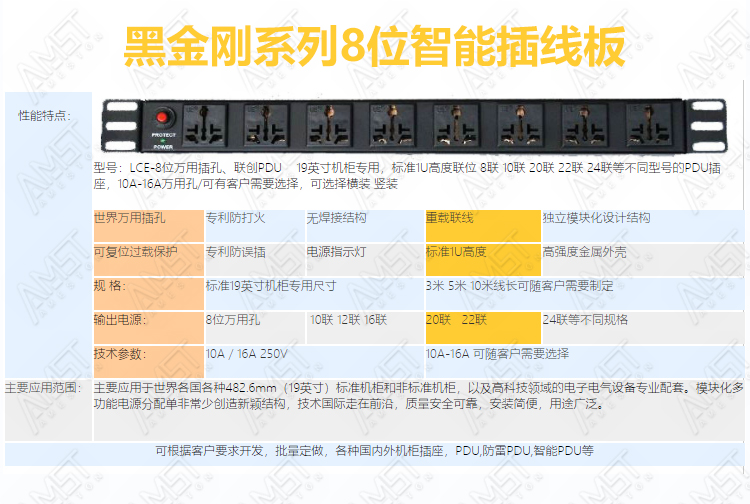Viewport: 750px width, 504px height.
Task: Click the 标准19英寸机柜专用尺寸 cell
Action: (x=315, y=294)
